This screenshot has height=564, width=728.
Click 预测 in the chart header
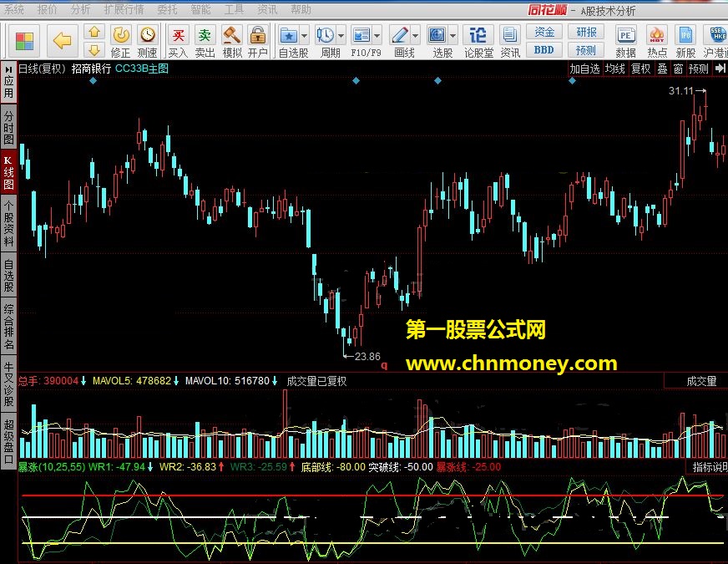pos(698,69)
